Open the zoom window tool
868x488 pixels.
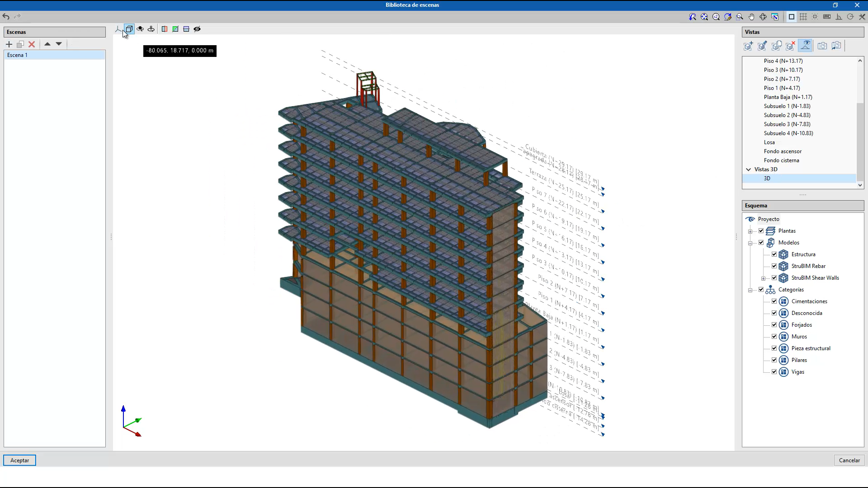tap(739, 16)
